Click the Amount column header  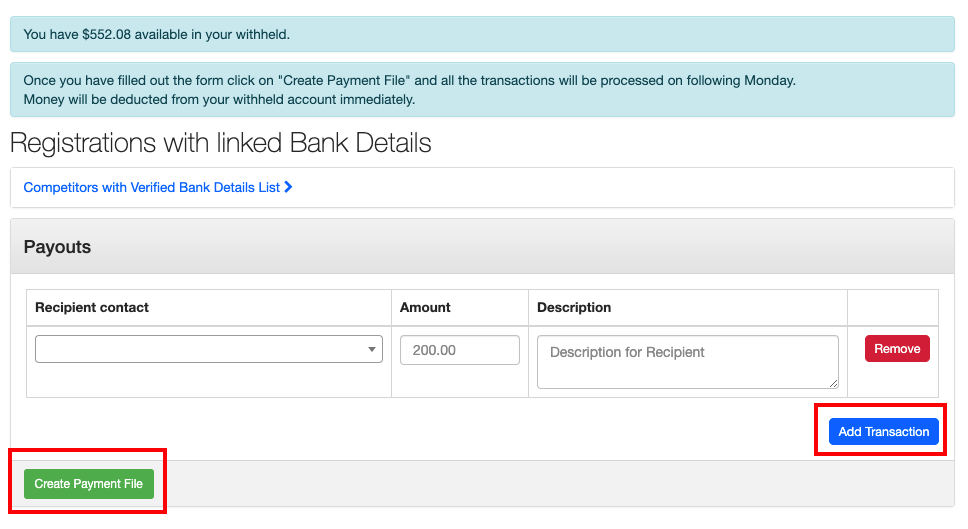point(425,308)
